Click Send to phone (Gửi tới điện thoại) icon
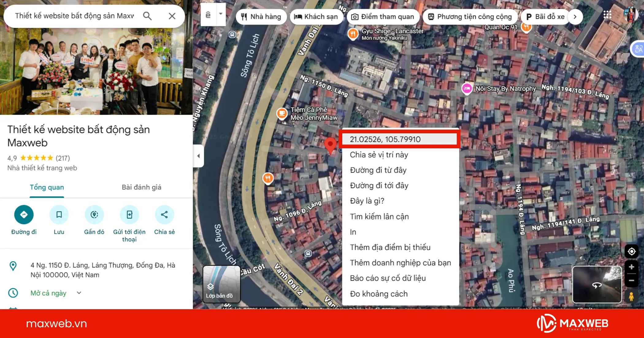 [129, 215]
